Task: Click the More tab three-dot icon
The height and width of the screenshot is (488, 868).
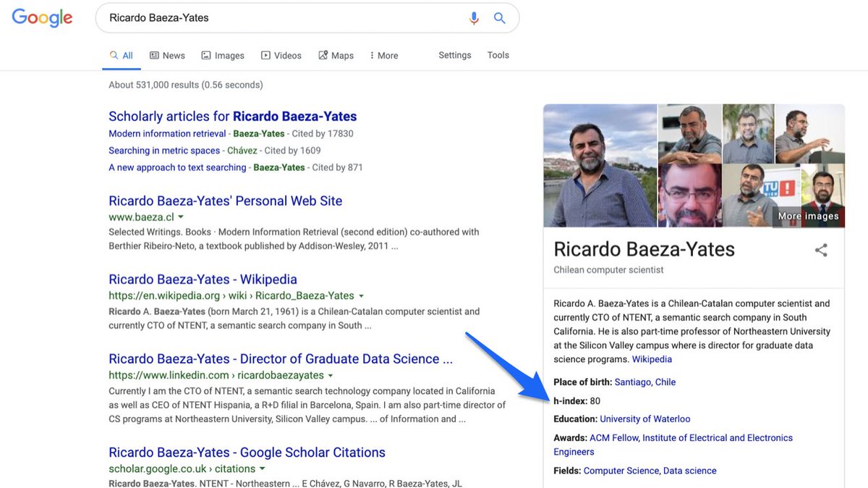Action: click(x=372, y=55)
